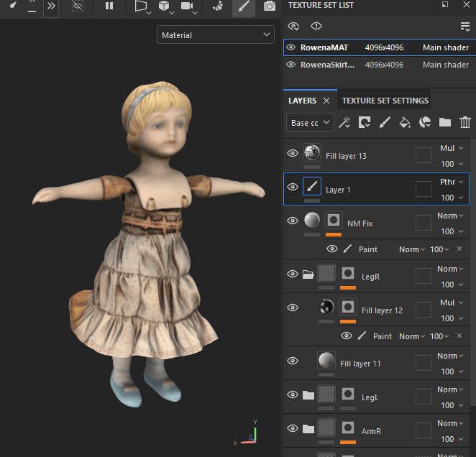The height and width of the screenshot is (457, 476).
Task: Select the RowenaSkirt texture set
Action: tap(327, 65)
